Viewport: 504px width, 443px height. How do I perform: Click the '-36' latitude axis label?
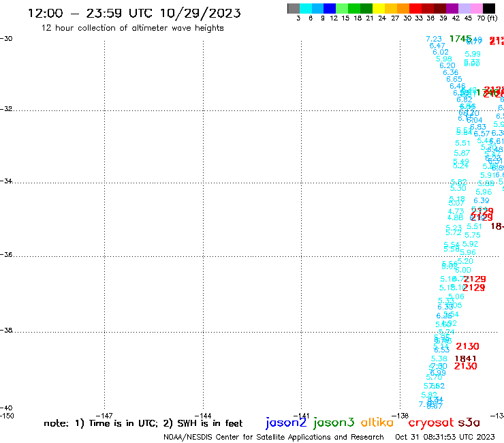point(6,255)
